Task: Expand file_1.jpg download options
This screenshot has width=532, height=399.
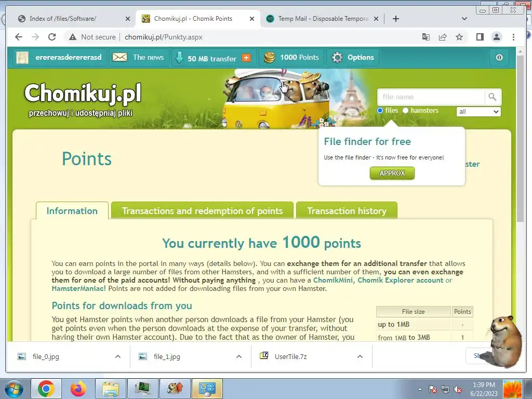Action: point(239,356)
